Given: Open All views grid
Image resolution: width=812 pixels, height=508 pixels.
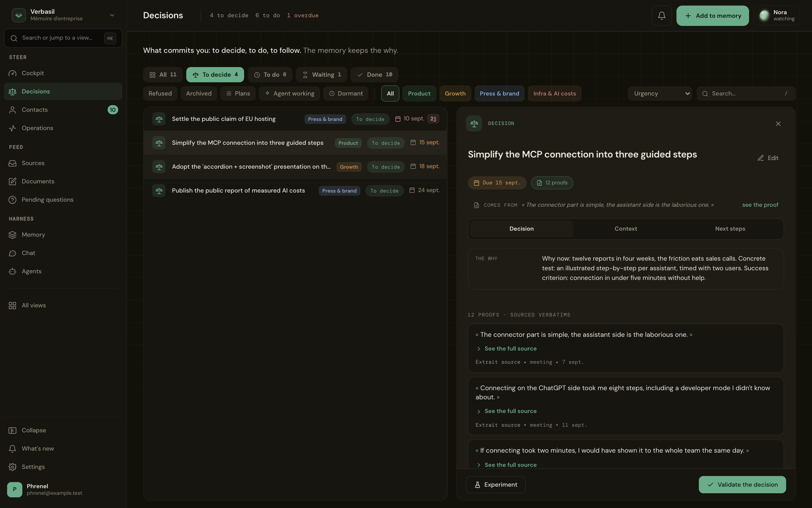Looking at the screenshot, I should (x=63, y=305).
